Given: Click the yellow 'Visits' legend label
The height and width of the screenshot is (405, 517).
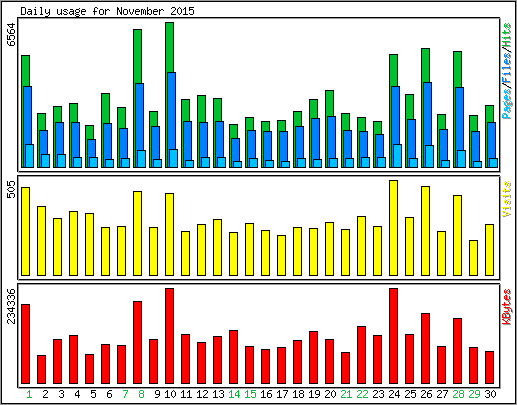Looking at the screenshot, I should pos(507,199).
